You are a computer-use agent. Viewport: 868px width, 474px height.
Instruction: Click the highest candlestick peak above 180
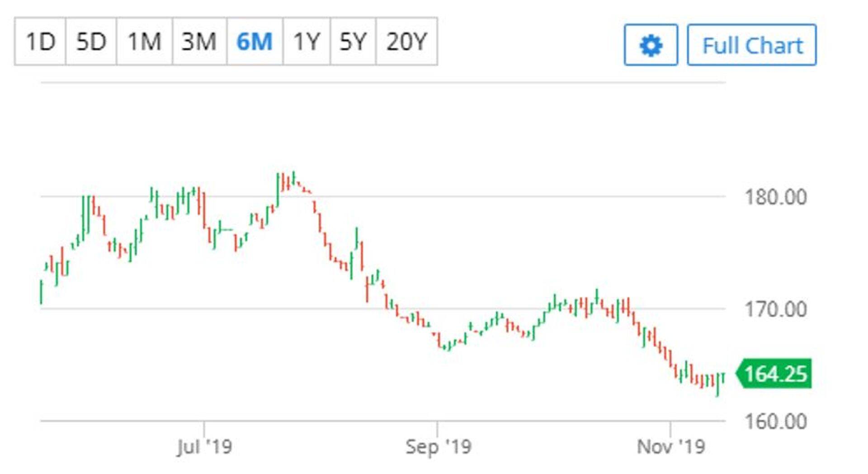(294, 178)
